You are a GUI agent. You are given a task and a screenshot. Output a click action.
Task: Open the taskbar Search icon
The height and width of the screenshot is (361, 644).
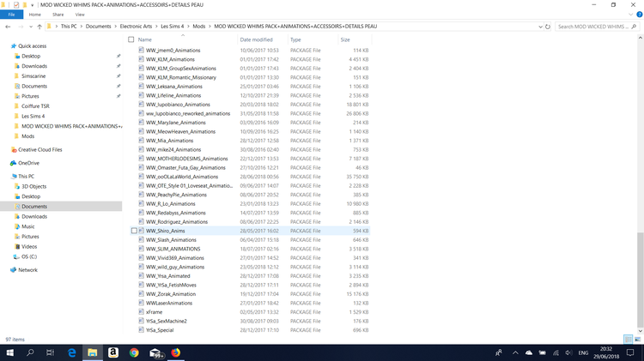[x=30, y=352]
